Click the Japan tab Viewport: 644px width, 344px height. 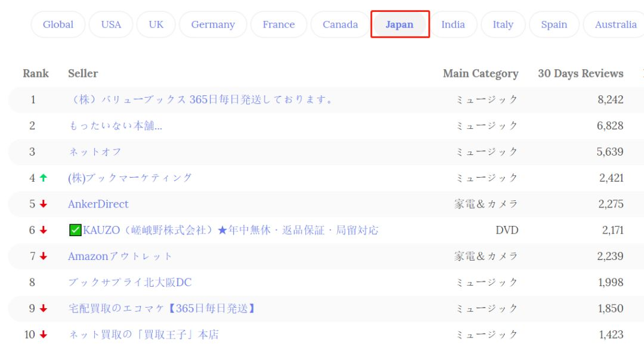click(400, 24)
